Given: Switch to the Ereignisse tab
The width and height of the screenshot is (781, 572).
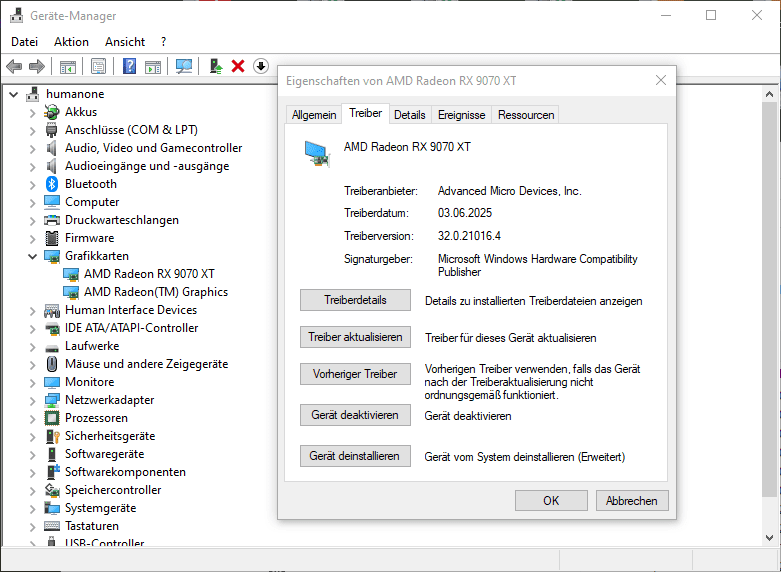Looking at the screenshot, I should coord(461,115).
